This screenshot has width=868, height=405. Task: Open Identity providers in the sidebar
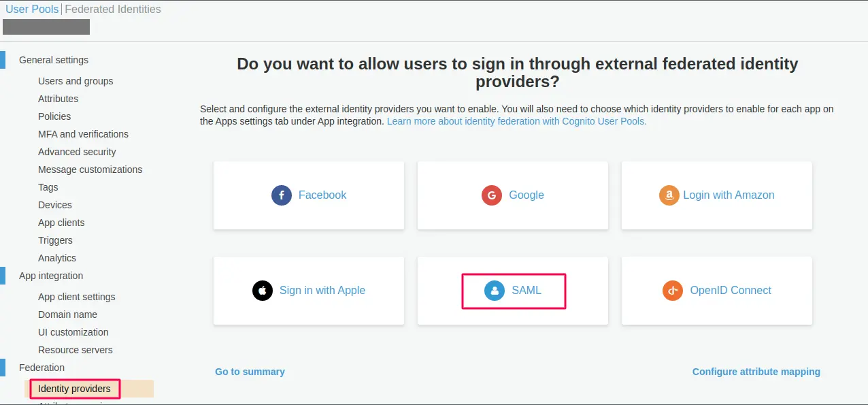73,388
